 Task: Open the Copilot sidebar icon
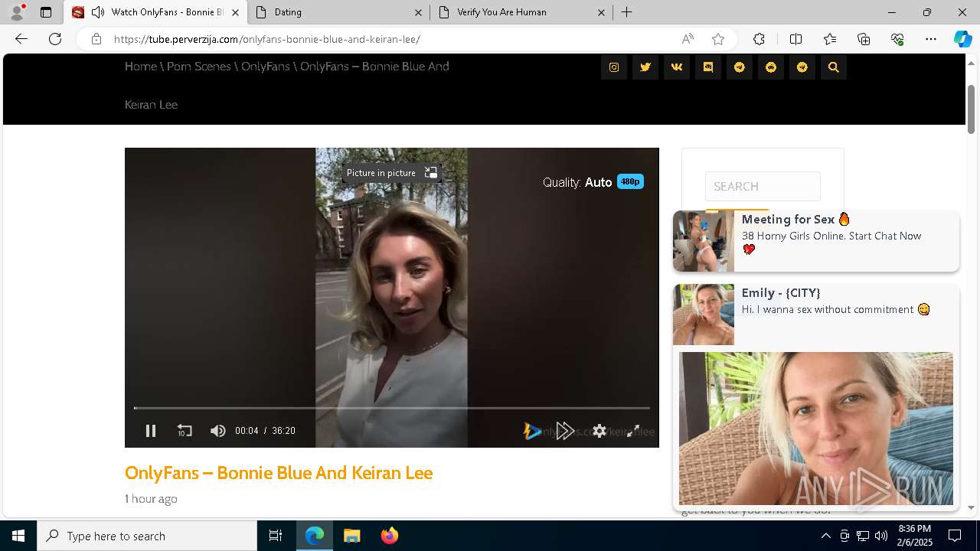962,39
